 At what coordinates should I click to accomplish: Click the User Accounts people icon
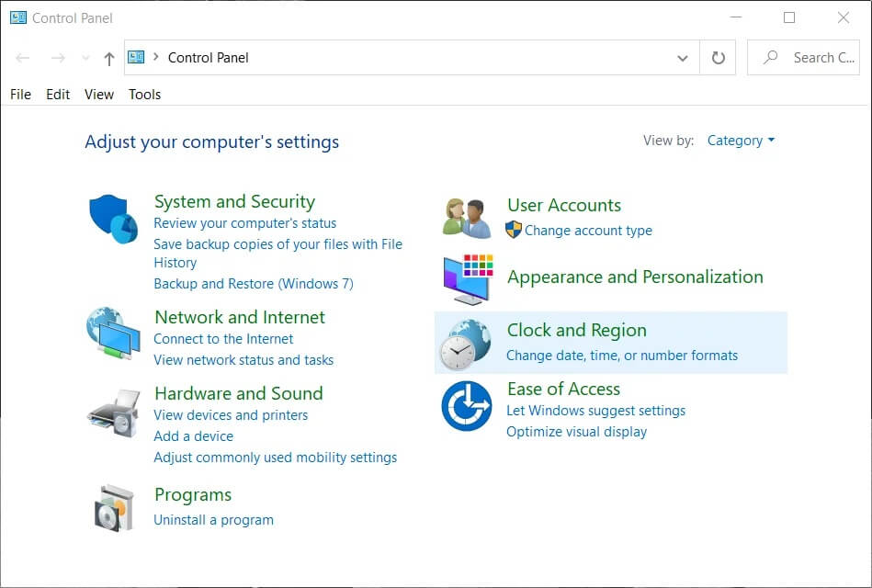[466, 218]
